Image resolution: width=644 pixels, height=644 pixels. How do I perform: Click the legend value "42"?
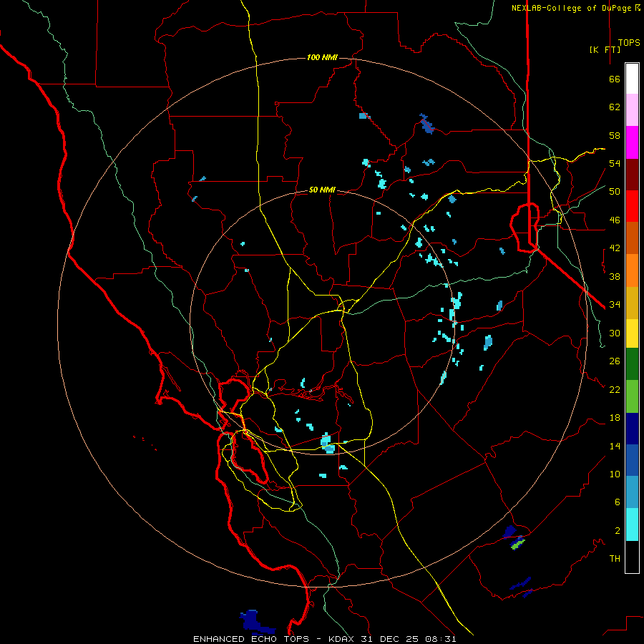[x=615, y=248]
